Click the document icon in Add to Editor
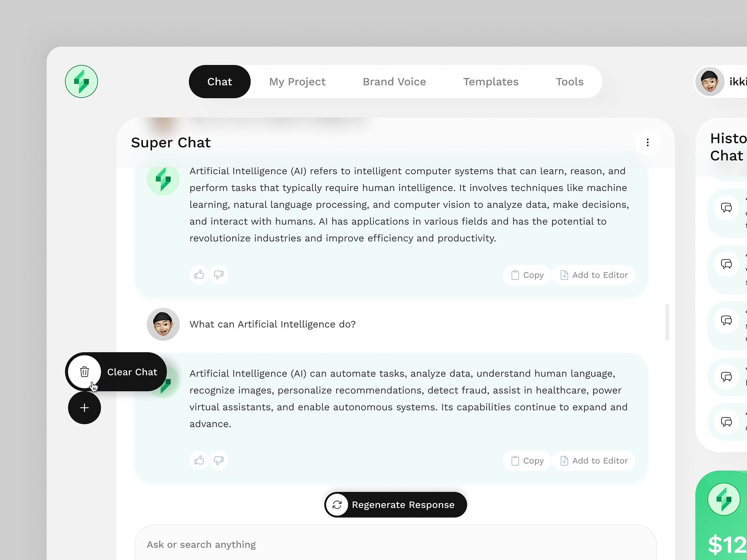 click(x=564, y=275)
